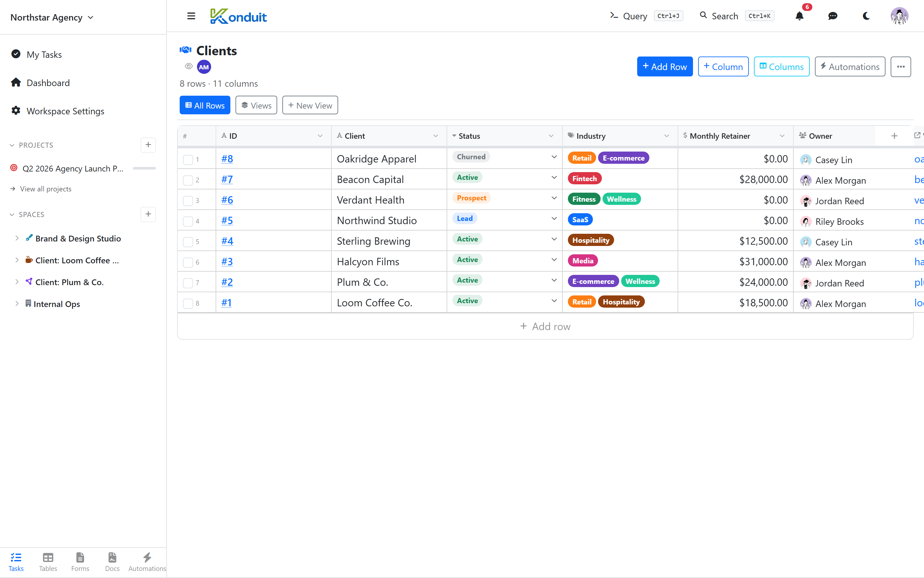Add a new project with plus icon
The image size is (924, 578).
pyautogui.click(x=148, y=145)
